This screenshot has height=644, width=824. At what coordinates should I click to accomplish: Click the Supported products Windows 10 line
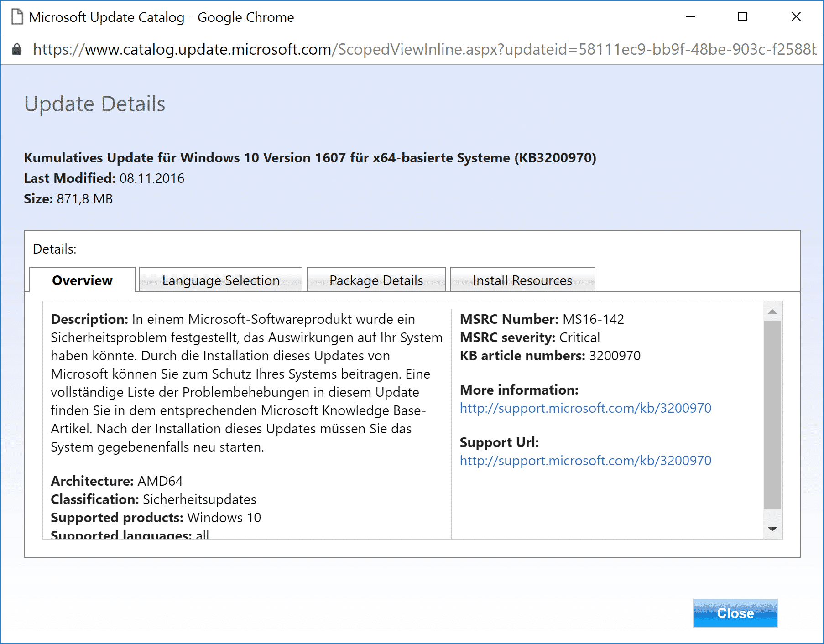tap(156, 518)
